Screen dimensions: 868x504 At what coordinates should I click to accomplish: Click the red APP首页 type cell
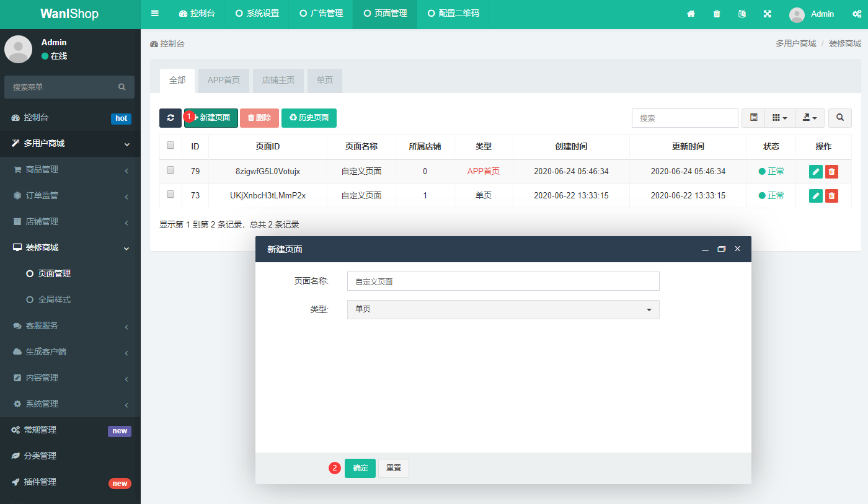click(x=484, y=172)
